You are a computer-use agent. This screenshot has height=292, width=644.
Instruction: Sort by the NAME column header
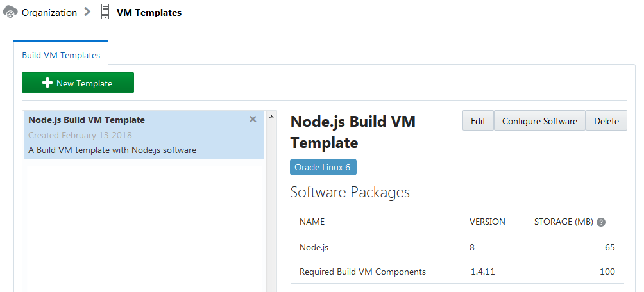(312, 222)
